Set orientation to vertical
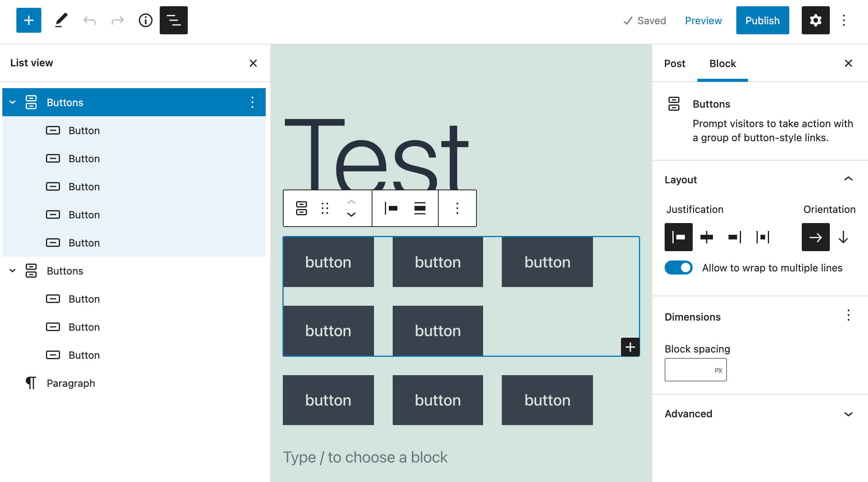868x482 pixels. pyautogui.click(x=843, y=237)
